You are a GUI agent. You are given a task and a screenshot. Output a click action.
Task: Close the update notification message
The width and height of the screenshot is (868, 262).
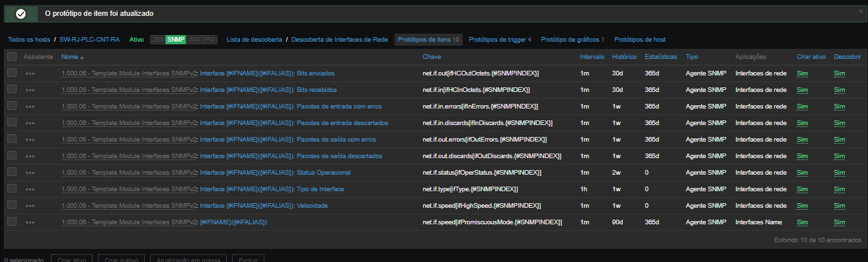[861, 11]
